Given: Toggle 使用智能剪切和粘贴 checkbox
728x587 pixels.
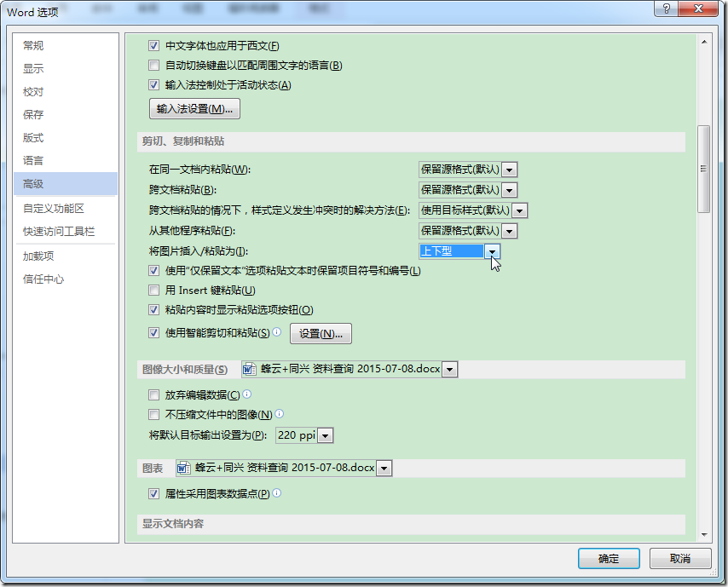Looking at the screenshot, I should (x=153, y=333).
